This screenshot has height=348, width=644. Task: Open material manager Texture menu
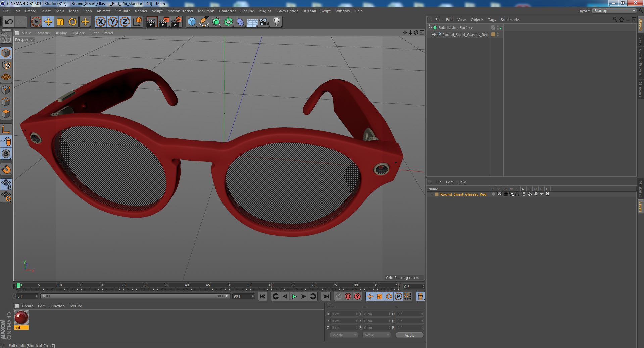(76, 306)
